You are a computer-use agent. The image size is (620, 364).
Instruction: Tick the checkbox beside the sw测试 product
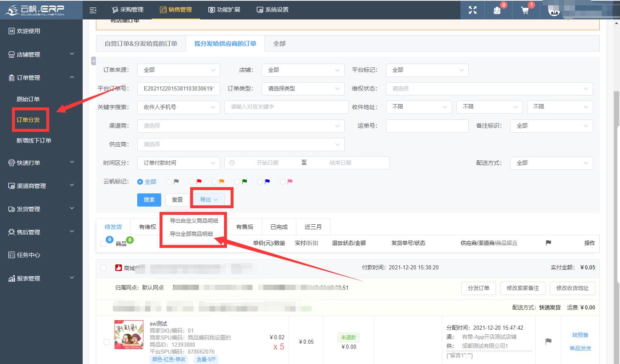pyautogui.click(x=107, y=342)
